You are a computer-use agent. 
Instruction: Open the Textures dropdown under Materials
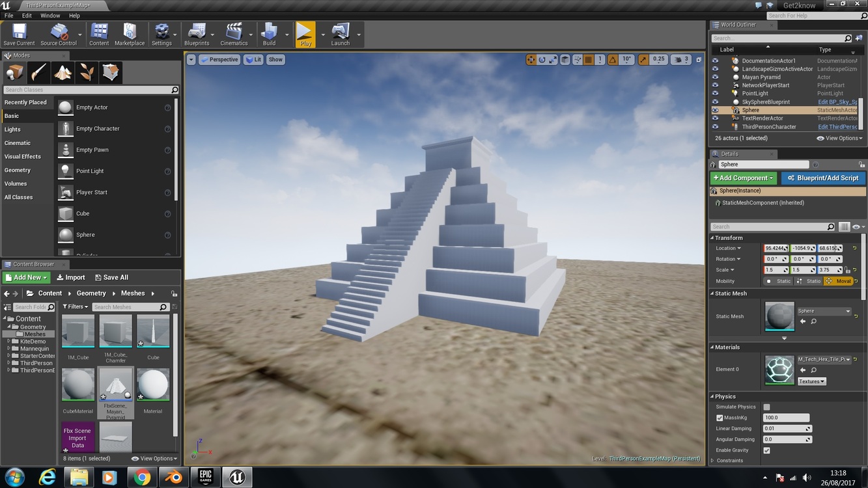tap(812, 381)
